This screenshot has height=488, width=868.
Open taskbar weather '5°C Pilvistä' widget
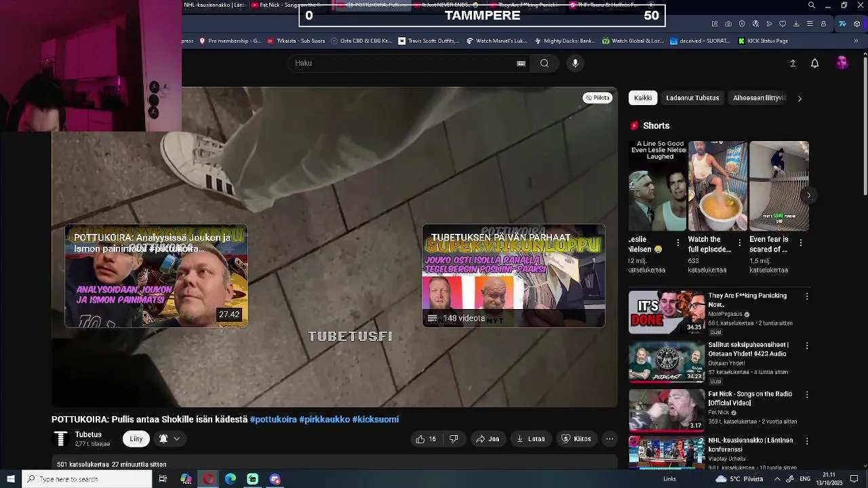(739, 479)
